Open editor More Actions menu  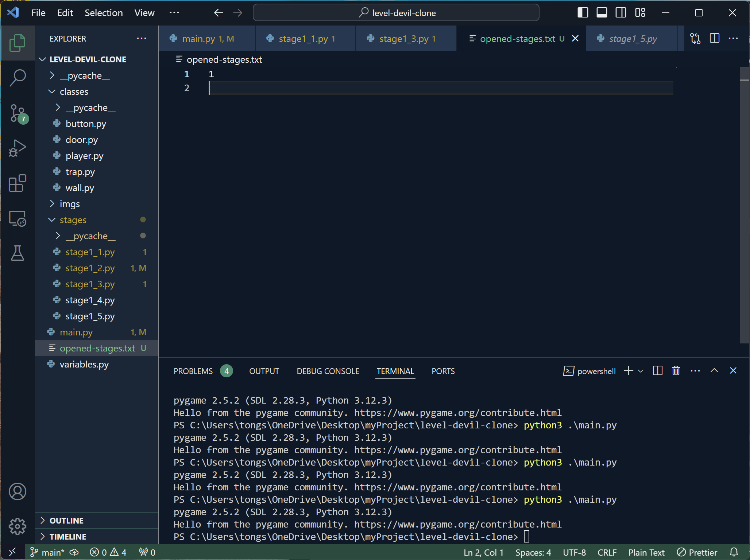point(733,38)
